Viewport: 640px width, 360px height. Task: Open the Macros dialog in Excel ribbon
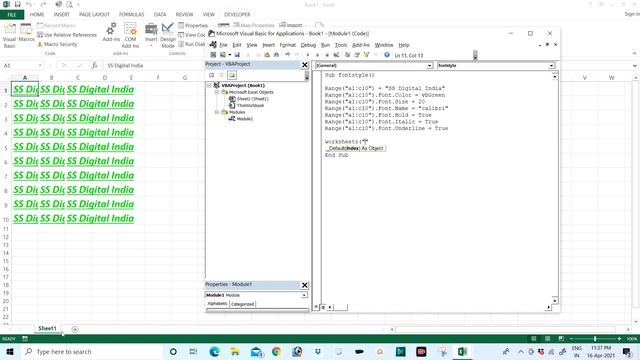pos(27,33)
